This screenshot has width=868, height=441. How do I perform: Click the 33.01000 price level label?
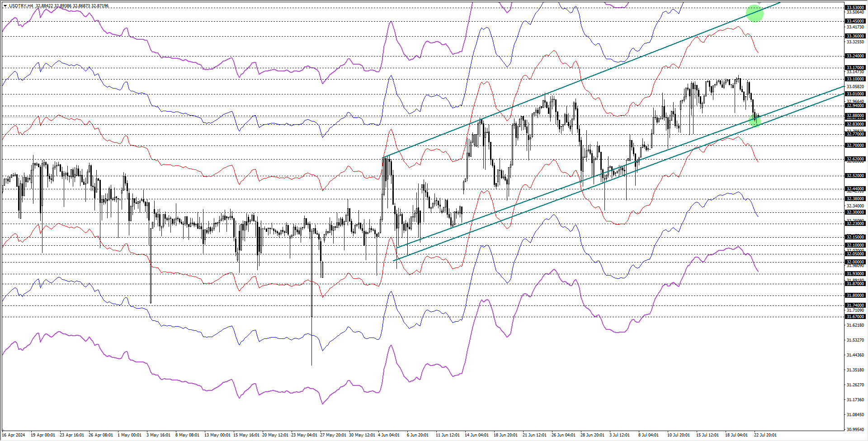(x=855, y=94)
